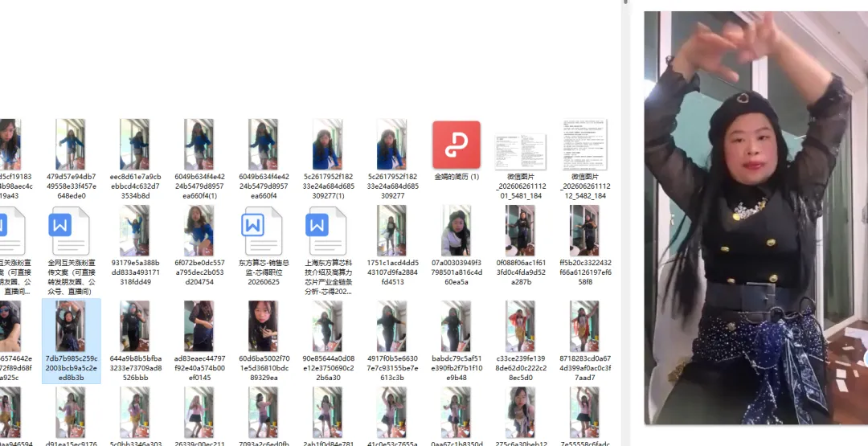Image resolution: width=868 pixels, height=446 pixels.
Task: Click WPS document icon for 全网互关涨粉宣传文案
Action: (x=69, y=231)
